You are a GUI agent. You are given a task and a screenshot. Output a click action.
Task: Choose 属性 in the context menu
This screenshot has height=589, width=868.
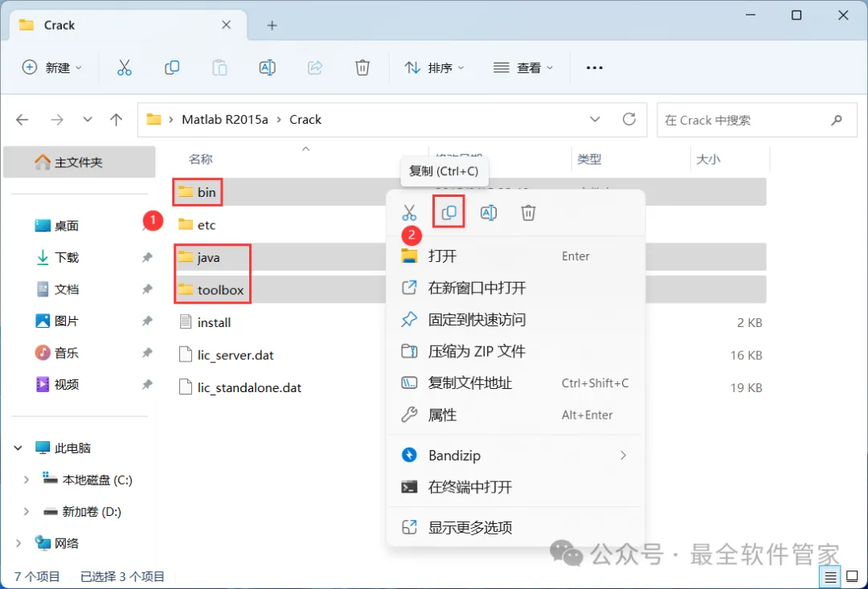[x=515, y=415]
